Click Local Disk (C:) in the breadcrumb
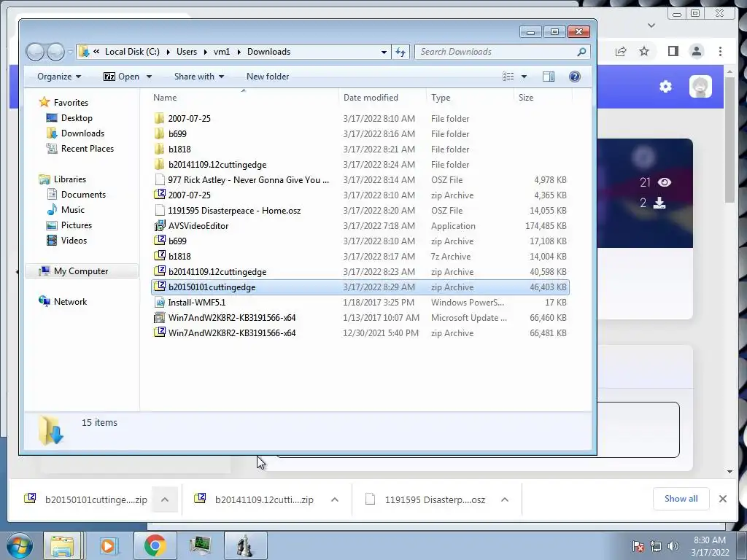747x560 pixels. click(x=132, y=52)
